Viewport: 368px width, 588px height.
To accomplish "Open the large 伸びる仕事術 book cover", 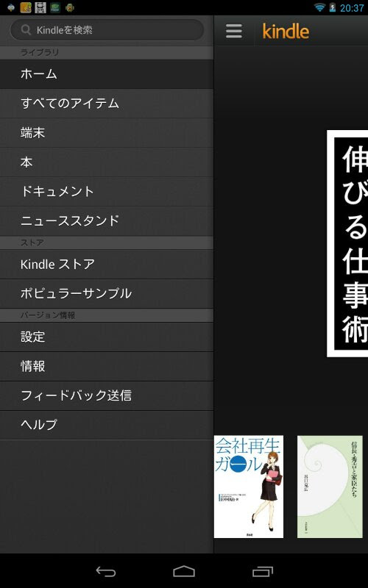I will pyautogui.click(x=347, y=243).
